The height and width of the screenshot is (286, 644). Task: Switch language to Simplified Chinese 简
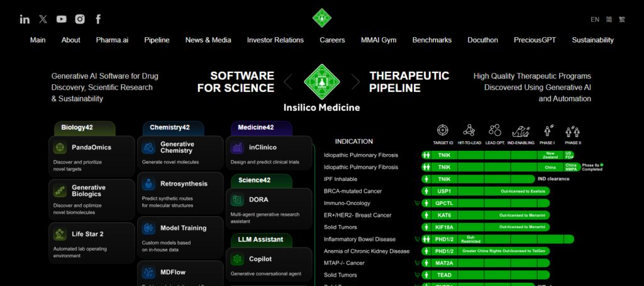pyautogui.click(x=609, y=19)
